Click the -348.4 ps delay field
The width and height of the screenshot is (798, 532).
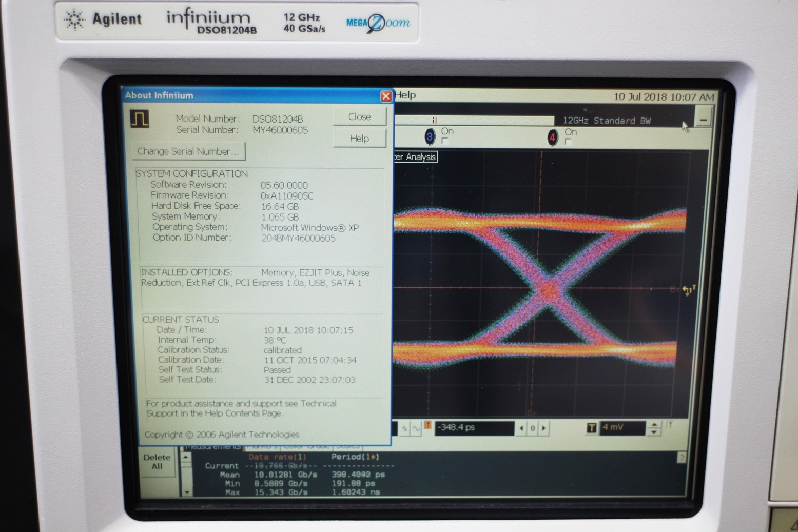[474, 427]
